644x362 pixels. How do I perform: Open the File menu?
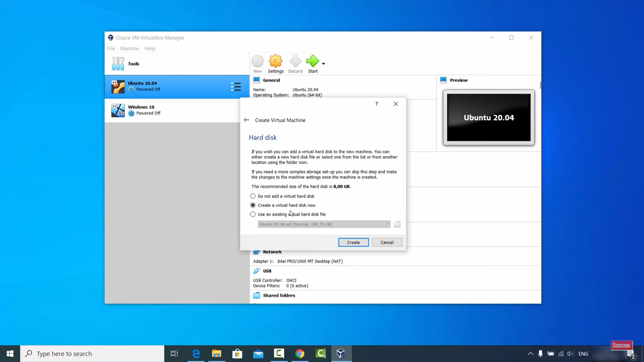coord(111,49)
